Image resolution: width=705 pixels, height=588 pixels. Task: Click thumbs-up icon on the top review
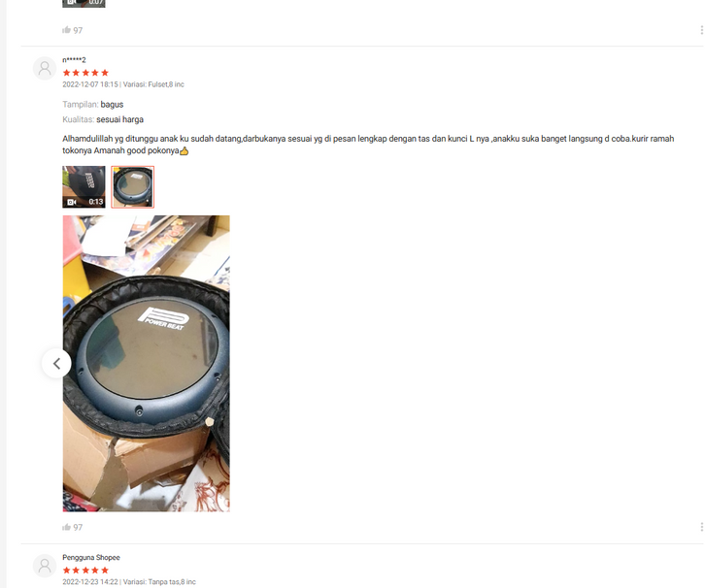(67, 30)
